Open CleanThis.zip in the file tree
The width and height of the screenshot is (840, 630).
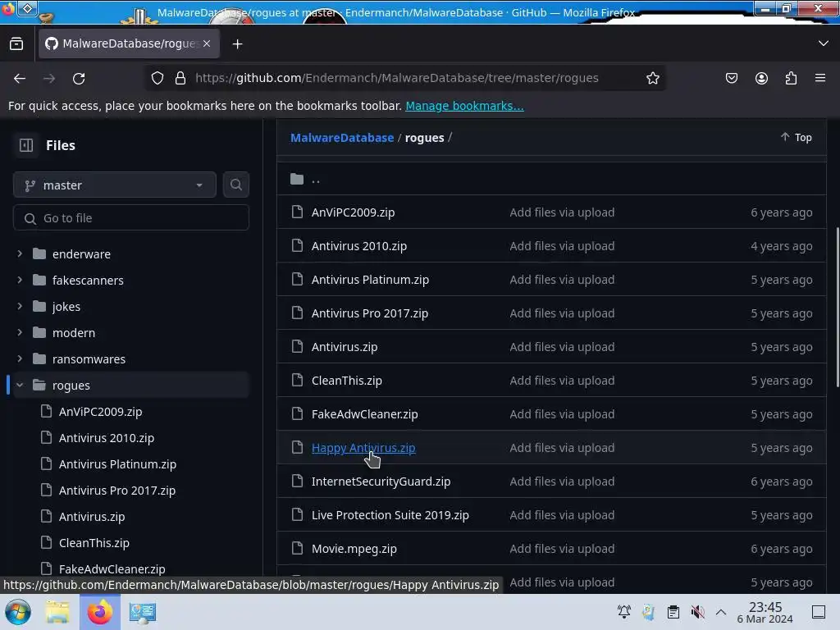coord(94,543)
